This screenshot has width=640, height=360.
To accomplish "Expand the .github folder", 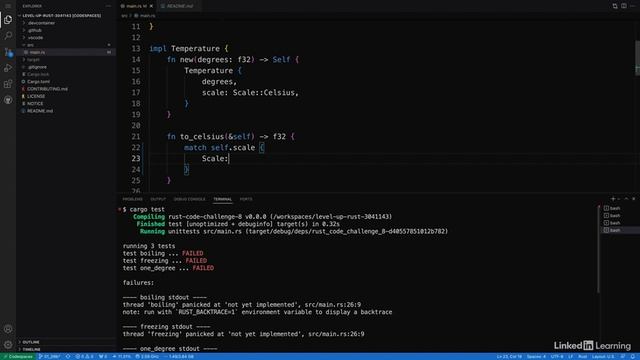I will [35, 30].
